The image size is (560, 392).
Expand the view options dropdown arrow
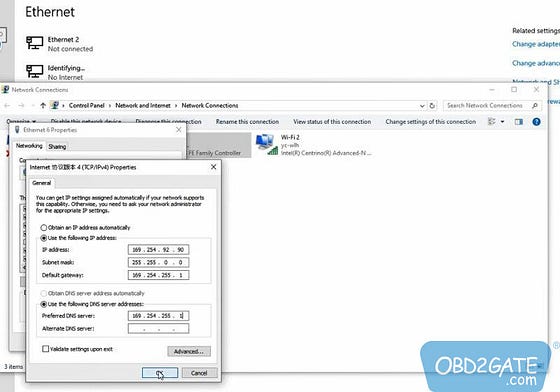pyautogui.click(x=502, y=122)
